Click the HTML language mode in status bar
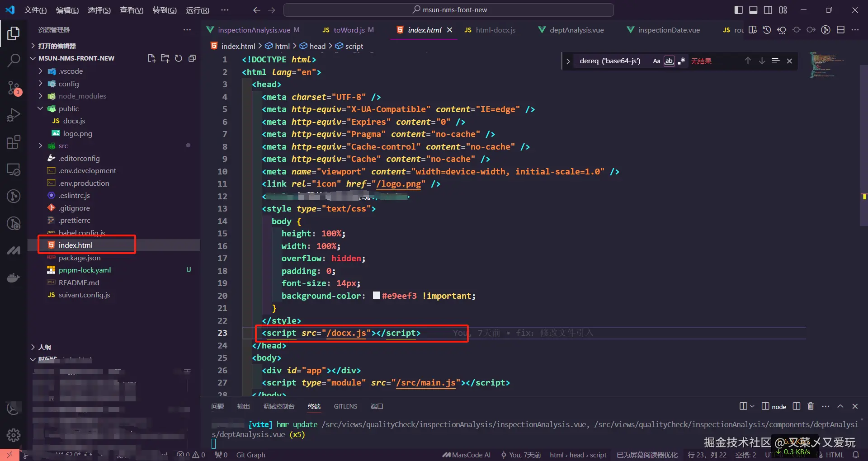This screenshot has height=461, width=868. [835, 455]
